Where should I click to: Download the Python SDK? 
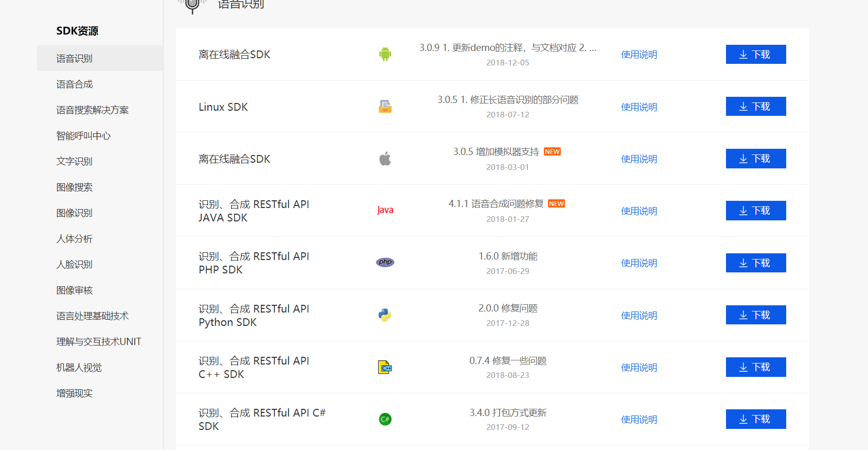756,315
